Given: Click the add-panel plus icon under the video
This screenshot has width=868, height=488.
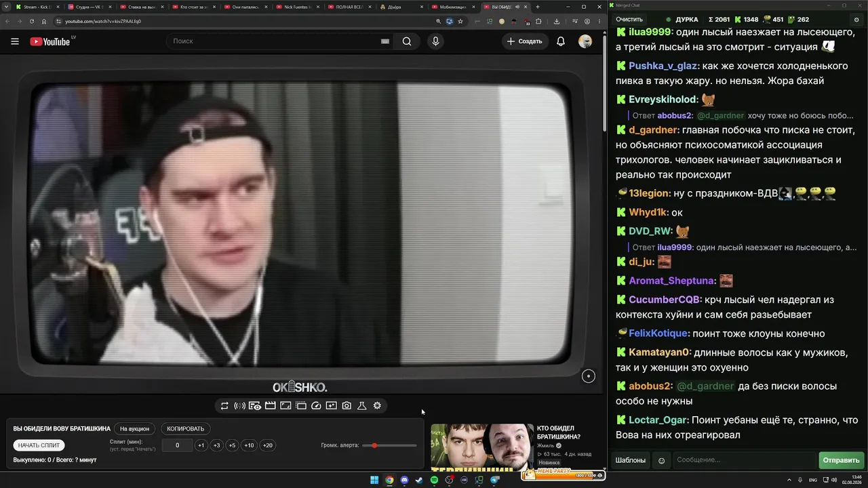Looking at the screenshot, I should 331,406.
